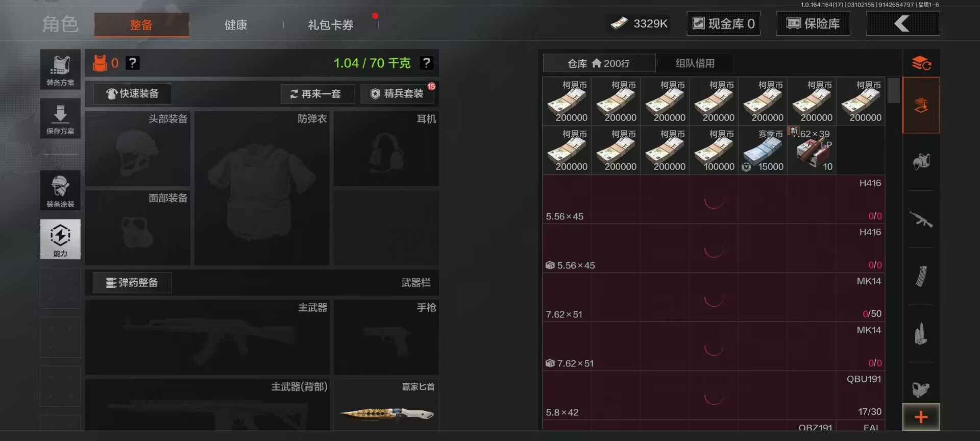
Task: Open the 装备方案 loadout icon
Action: [60, 69]
